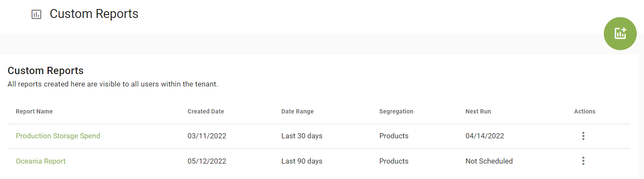The height and width of the screenshot is (179, 644).
Task: Click the Segregation column header
Action: [x=396, y=111]
